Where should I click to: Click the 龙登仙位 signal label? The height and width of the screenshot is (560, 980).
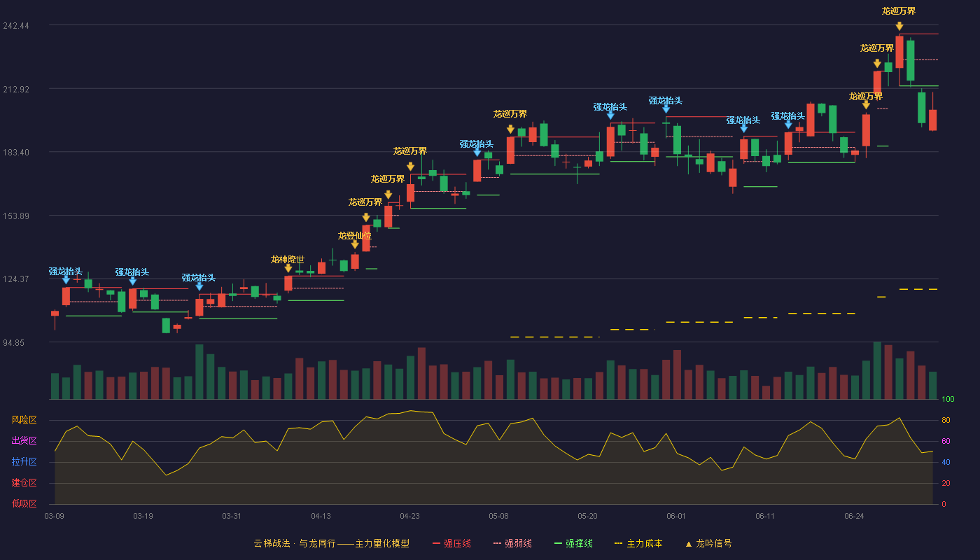coord(355,235)
